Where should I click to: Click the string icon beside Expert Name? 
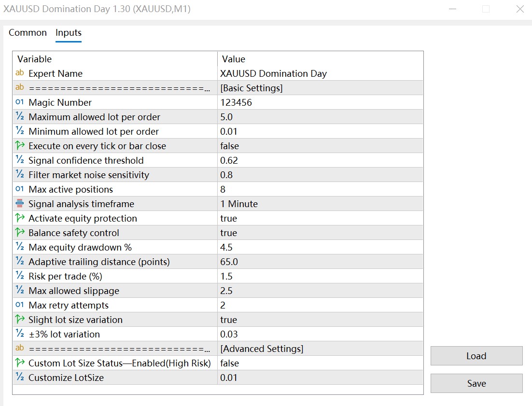[x=20, y=73]
